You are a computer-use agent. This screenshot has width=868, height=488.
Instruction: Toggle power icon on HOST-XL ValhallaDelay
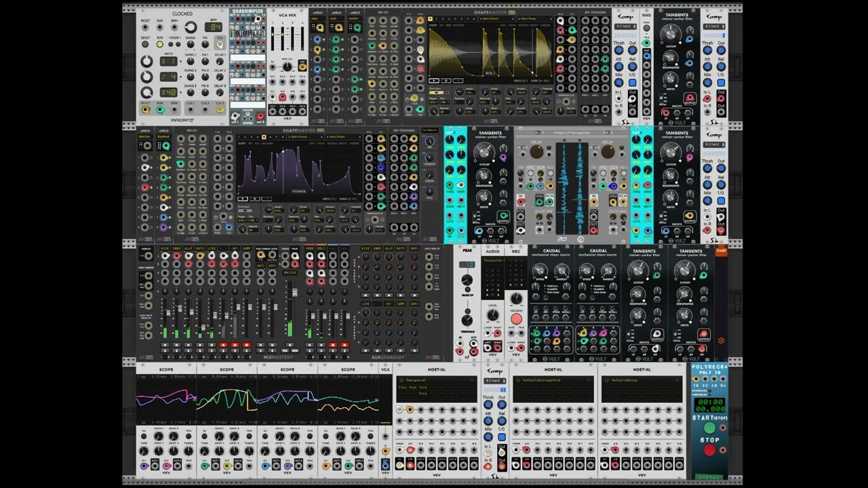[606, 380]
